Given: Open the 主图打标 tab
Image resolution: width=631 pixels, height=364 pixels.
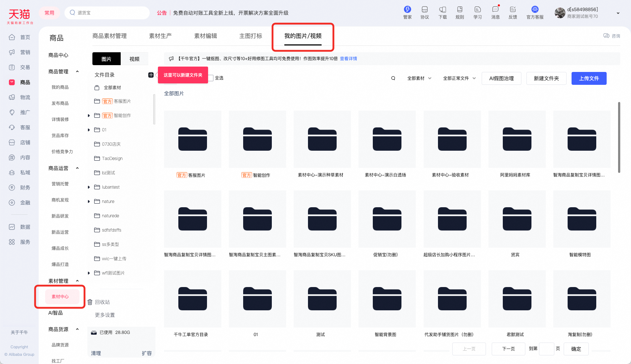Looking at the screenshot, I should (x=251, y=36).
